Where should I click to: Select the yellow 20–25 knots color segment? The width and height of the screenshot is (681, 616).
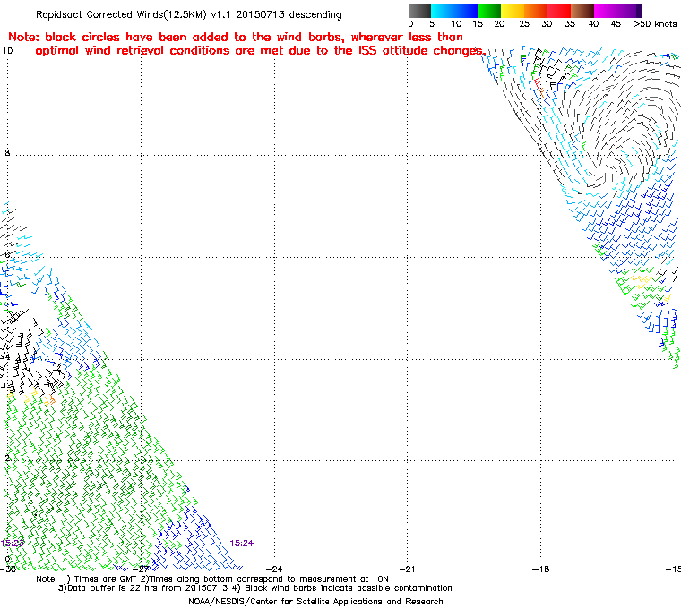(x=513, y=11)
